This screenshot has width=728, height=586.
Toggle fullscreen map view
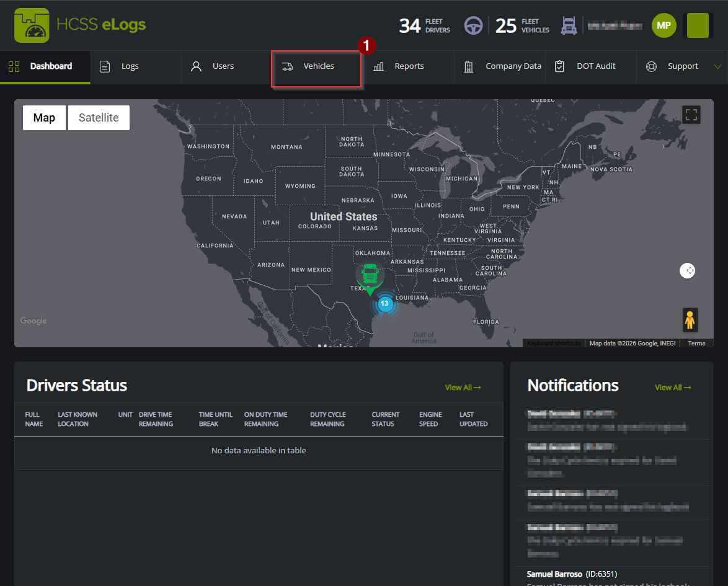(691, 115)
